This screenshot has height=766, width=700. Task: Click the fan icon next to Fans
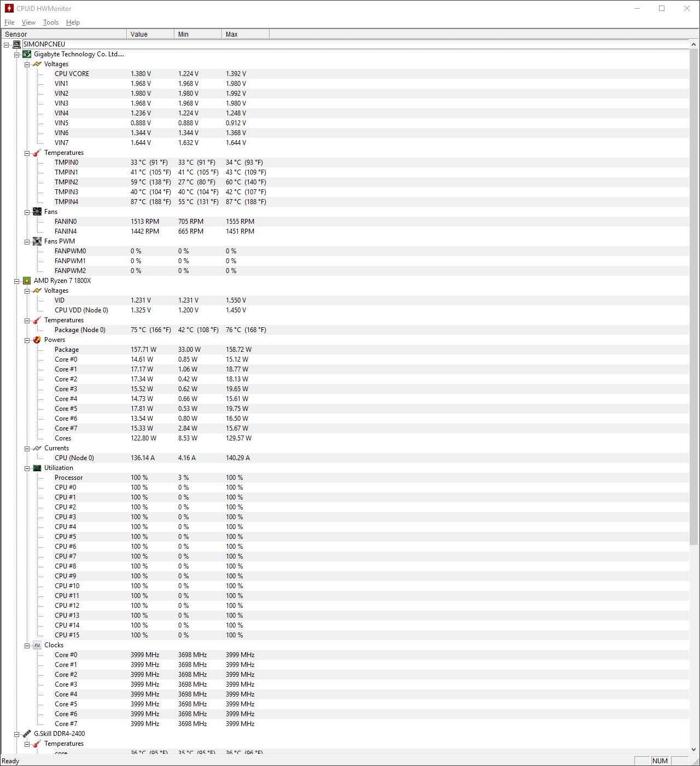pyautogui.click(x=37, y=212)
